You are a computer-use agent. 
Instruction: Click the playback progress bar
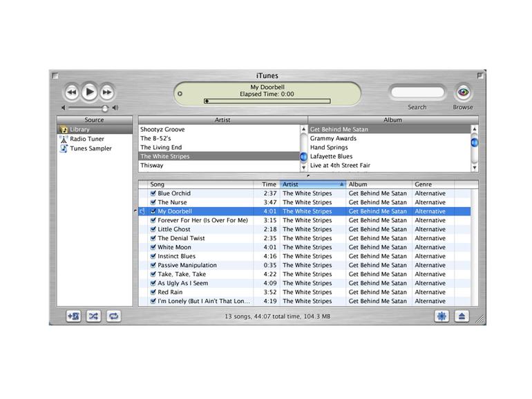[x=267, y=101]
